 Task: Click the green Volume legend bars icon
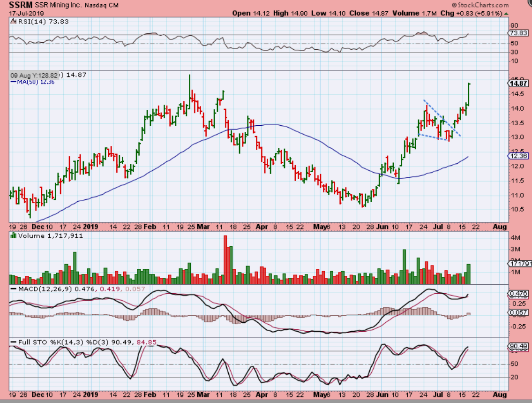tap(13, 236)
